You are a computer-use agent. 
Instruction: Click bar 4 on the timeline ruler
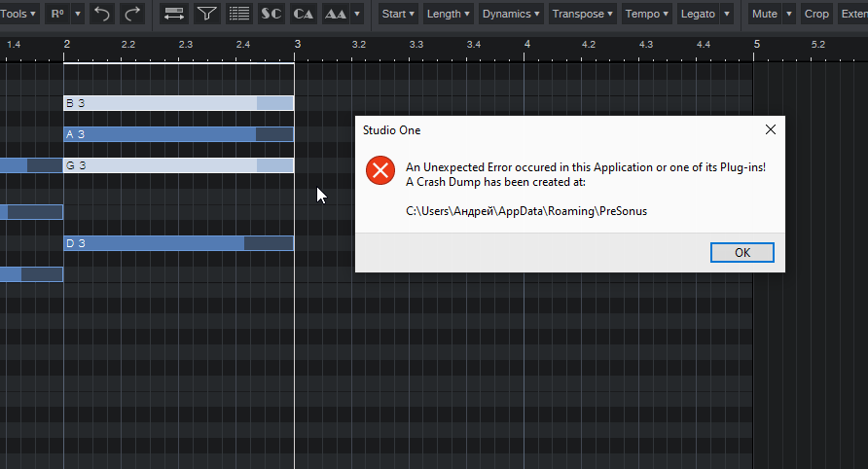click(527, 44)
